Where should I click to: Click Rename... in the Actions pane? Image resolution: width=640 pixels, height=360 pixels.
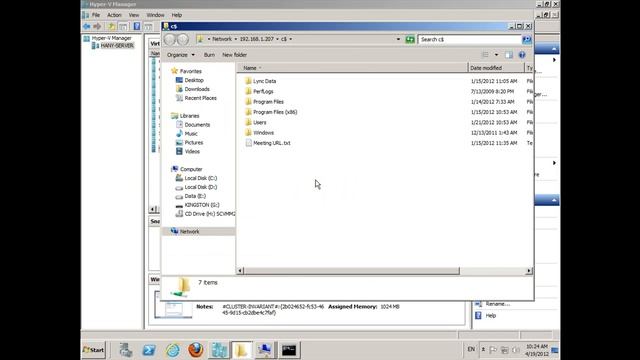[x=498, y=304]
